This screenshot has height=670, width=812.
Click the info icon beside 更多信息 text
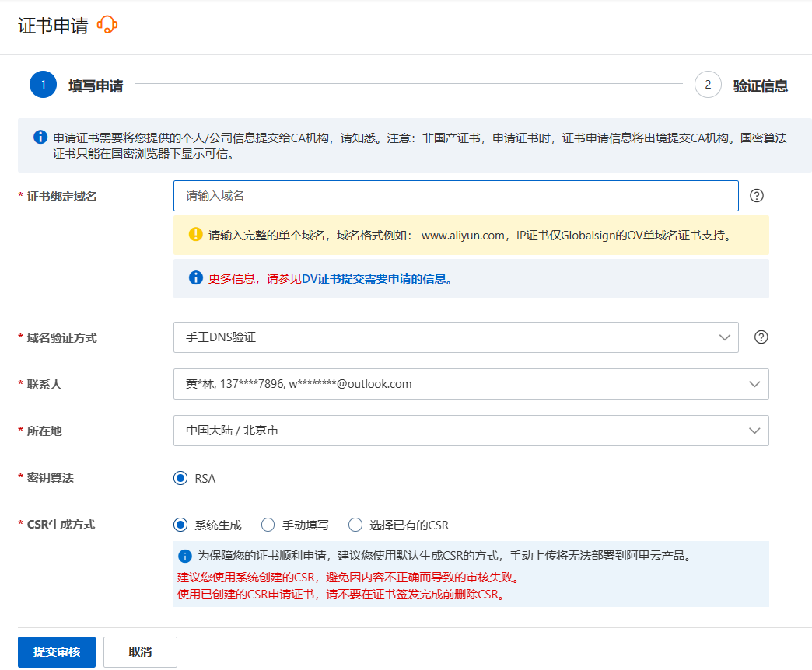[x=196, y=277]
